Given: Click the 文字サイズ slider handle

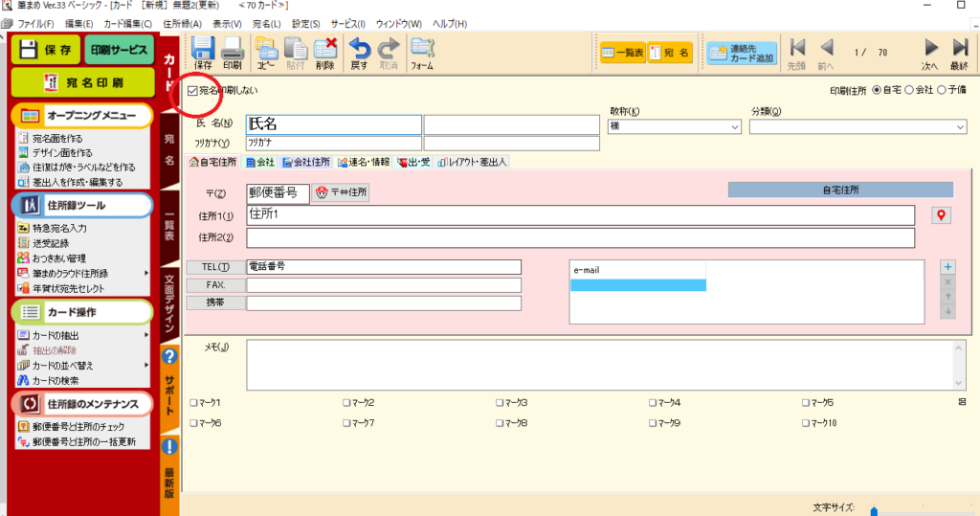Looking at the screenshot, I should click(873, 510).
